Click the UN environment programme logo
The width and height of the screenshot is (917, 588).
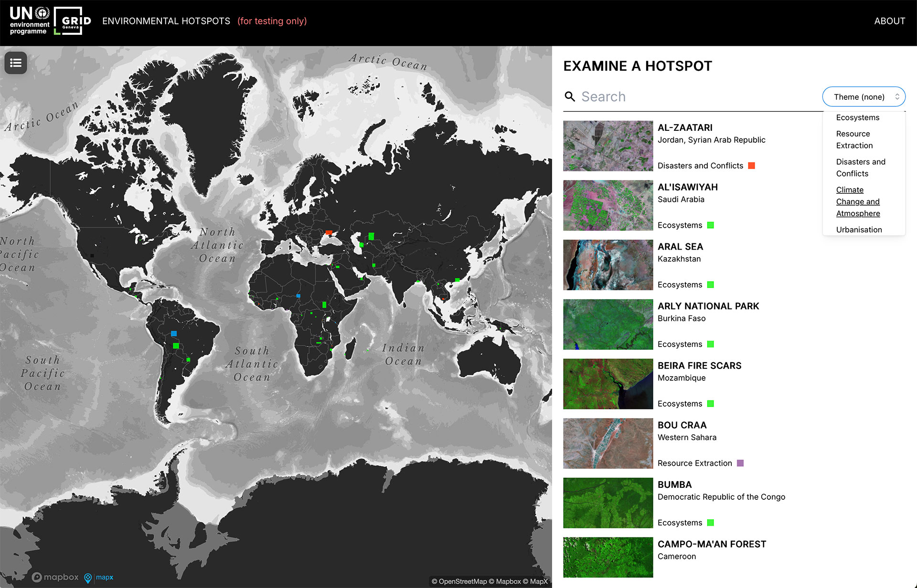pyautogui.click(x=30, y=21)
